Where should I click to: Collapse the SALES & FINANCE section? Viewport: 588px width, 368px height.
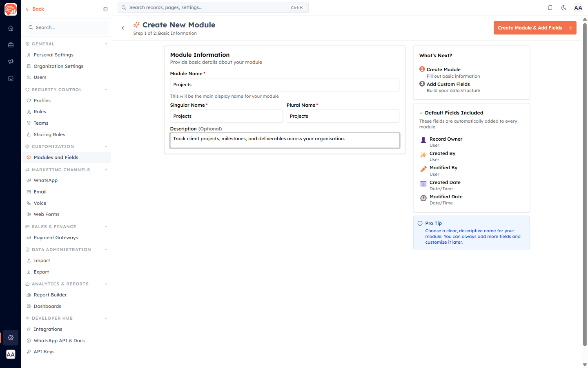(106, 227)
